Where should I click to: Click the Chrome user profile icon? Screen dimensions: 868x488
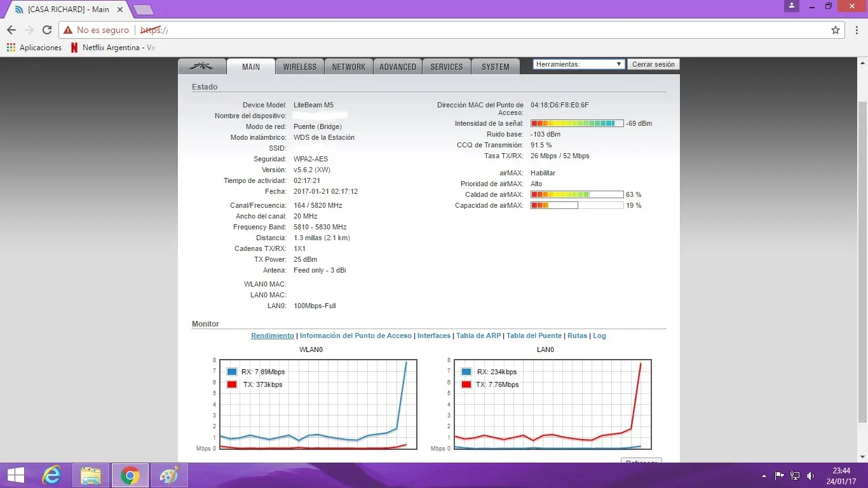tap(791, 6)
